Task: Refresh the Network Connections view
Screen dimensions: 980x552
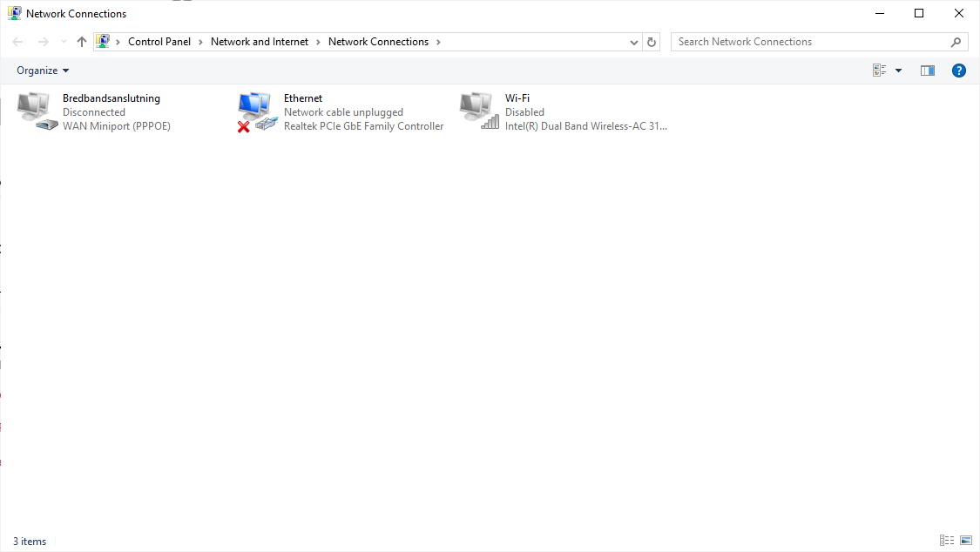Action: [651, 41]
